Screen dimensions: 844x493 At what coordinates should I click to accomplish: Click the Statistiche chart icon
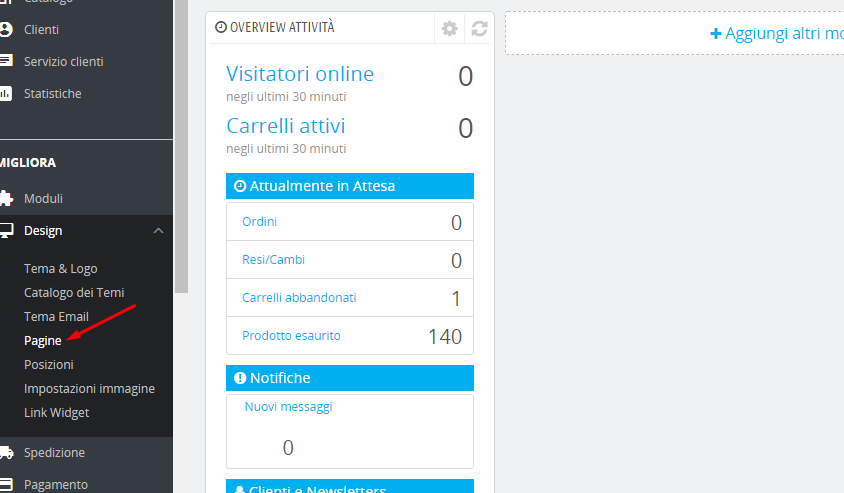[x=5, y=93]
